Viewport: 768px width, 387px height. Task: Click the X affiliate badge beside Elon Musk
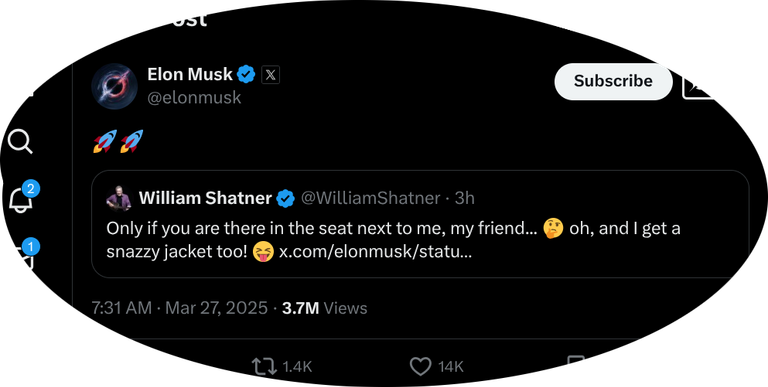270,75
